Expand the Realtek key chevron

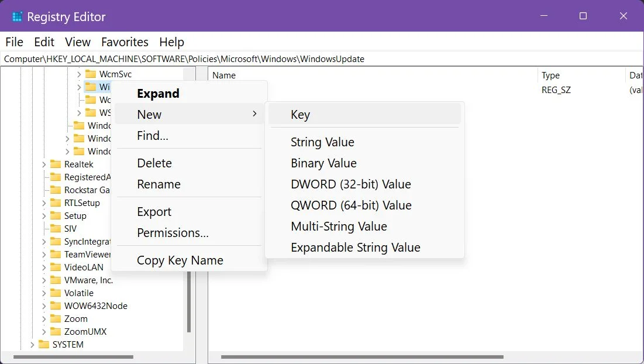pos(44,164)
